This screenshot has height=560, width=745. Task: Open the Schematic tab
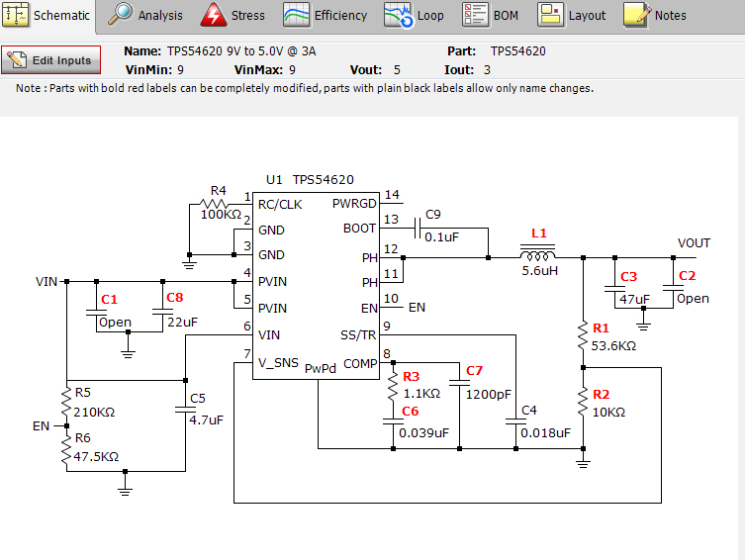(47, 16)
